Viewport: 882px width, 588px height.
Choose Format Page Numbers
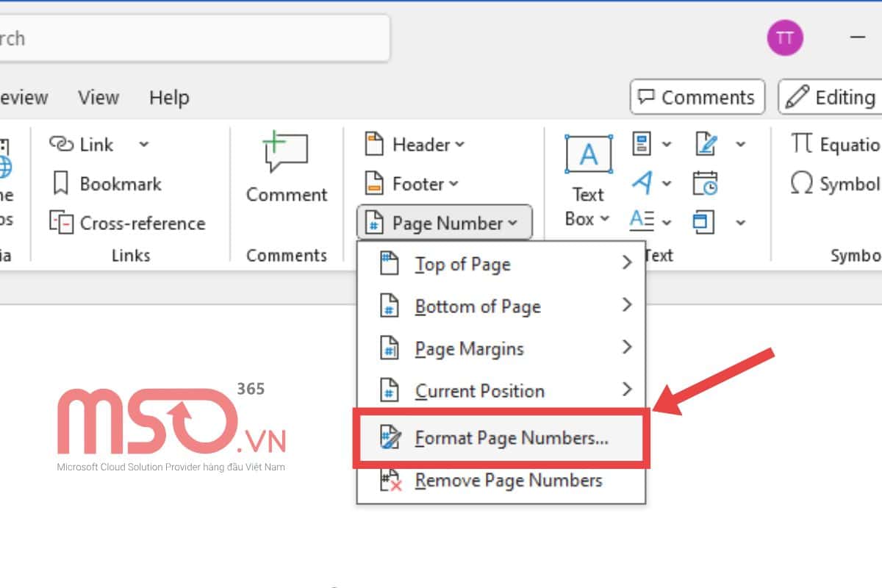tap(501, 438)
